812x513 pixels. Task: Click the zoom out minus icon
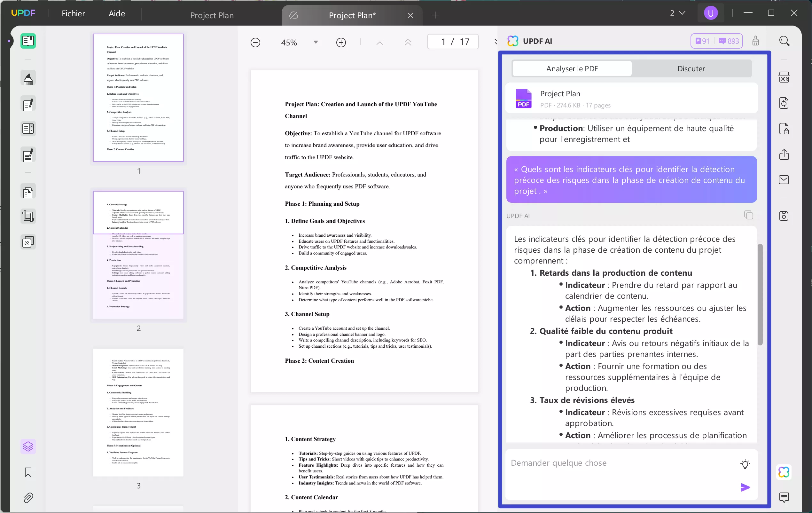[x=255, y=43]
